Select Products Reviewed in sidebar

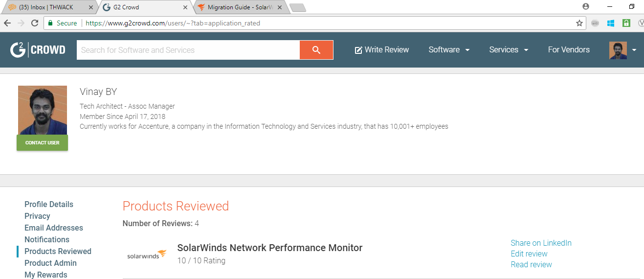(58, 252)
